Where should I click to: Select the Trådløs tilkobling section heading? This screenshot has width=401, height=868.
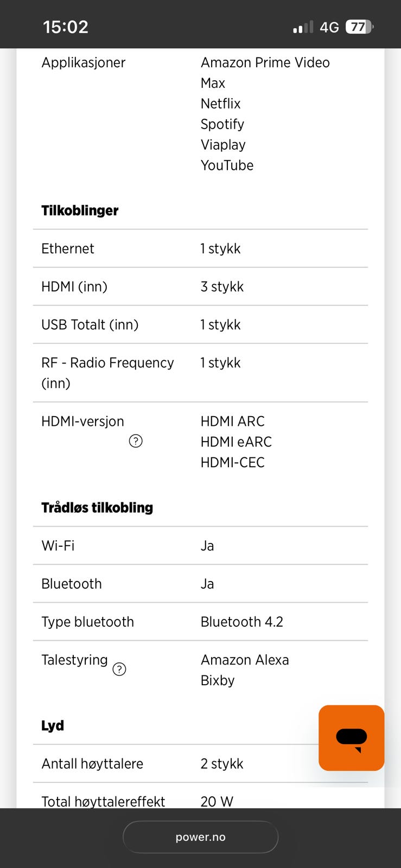97,508
